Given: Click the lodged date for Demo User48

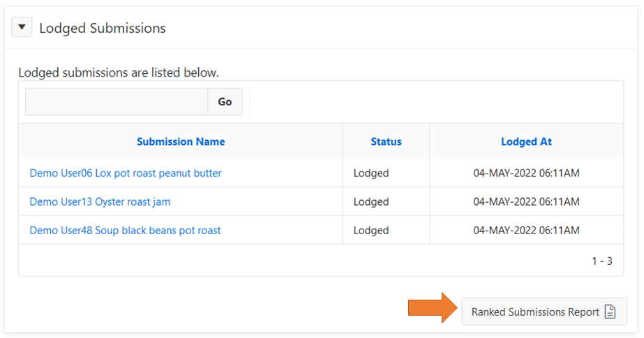Looking at the screenshot, I should pos(526,230).
